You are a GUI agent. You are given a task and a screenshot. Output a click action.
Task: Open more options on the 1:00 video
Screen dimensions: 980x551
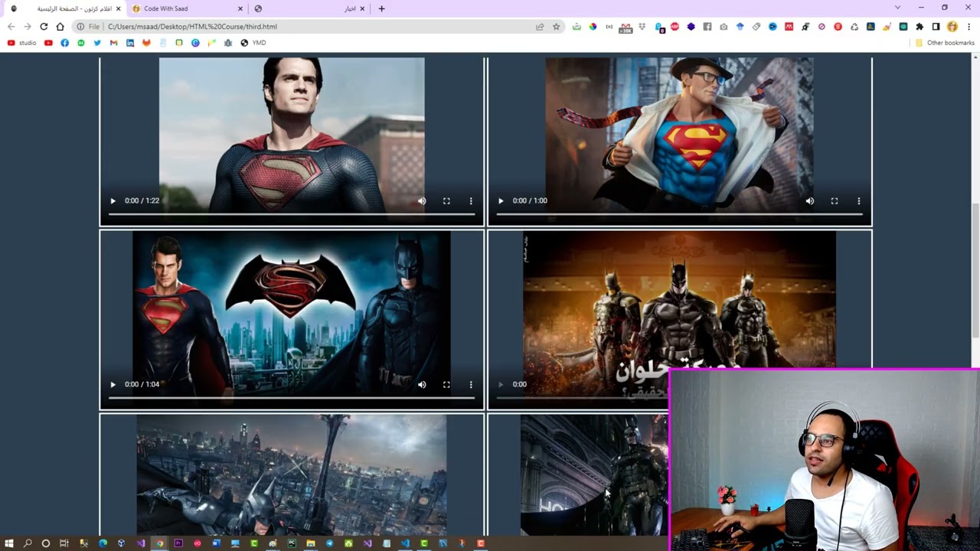coord(859,201)
